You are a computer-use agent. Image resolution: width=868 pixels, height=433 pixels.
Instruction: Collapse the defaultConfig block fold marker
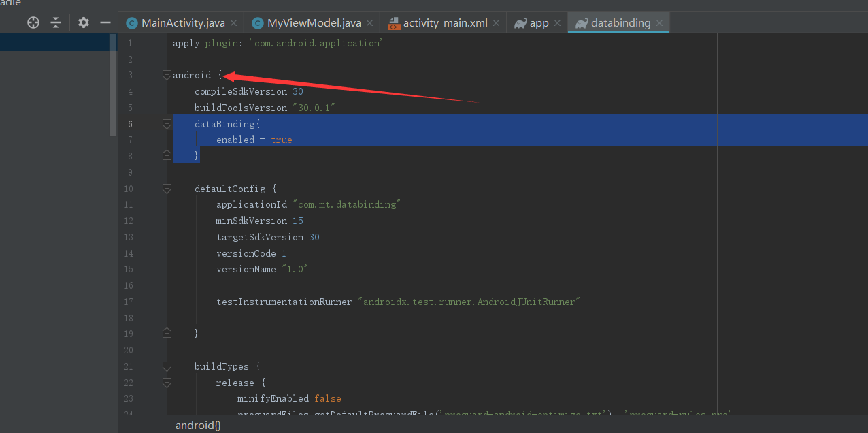167,189
